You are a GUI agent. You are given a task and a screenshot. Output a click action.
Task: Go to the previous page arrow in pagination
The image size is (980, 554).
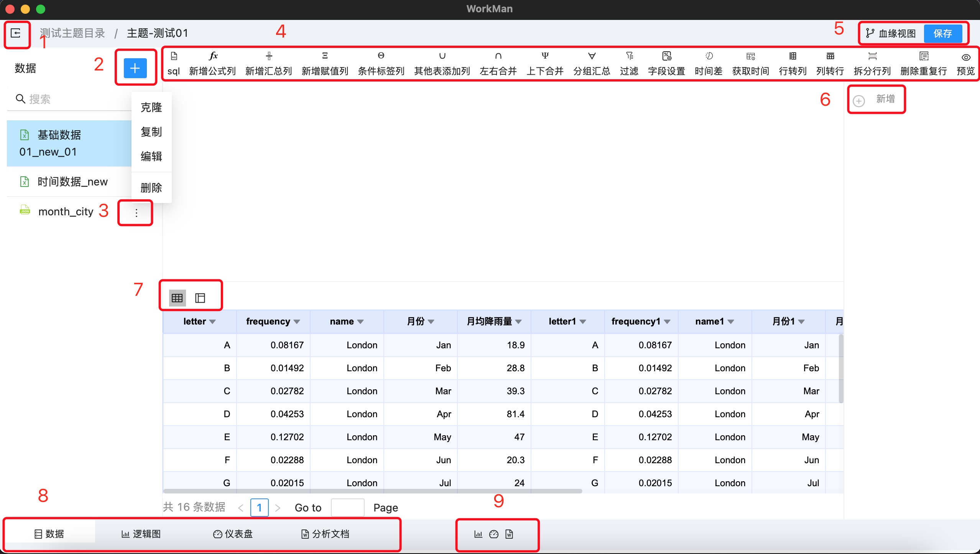[241, 508]
